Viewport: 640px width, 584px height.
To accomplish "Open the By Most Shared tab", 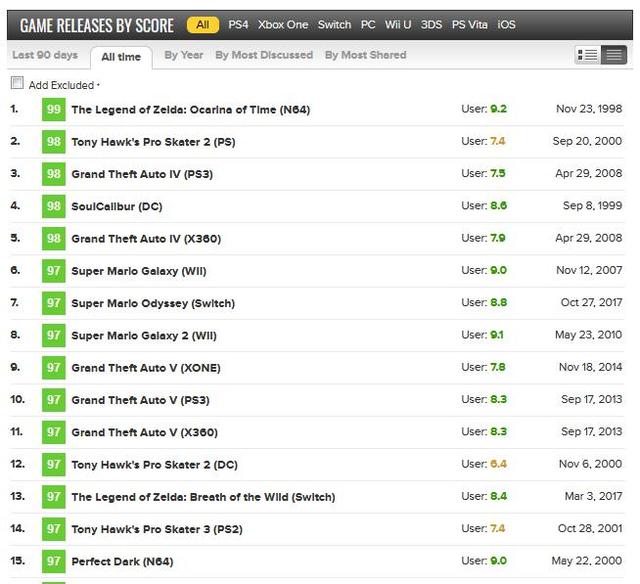I will coord(365,55).
